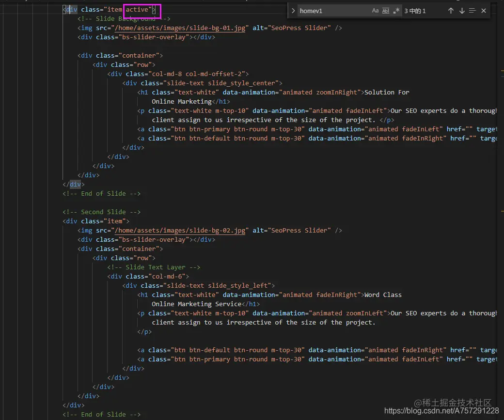This screenshot has width=504, height=420.
Task: Click the last 'End of Slide' comment
Action: pyautogui.click(x=102, y=415)
